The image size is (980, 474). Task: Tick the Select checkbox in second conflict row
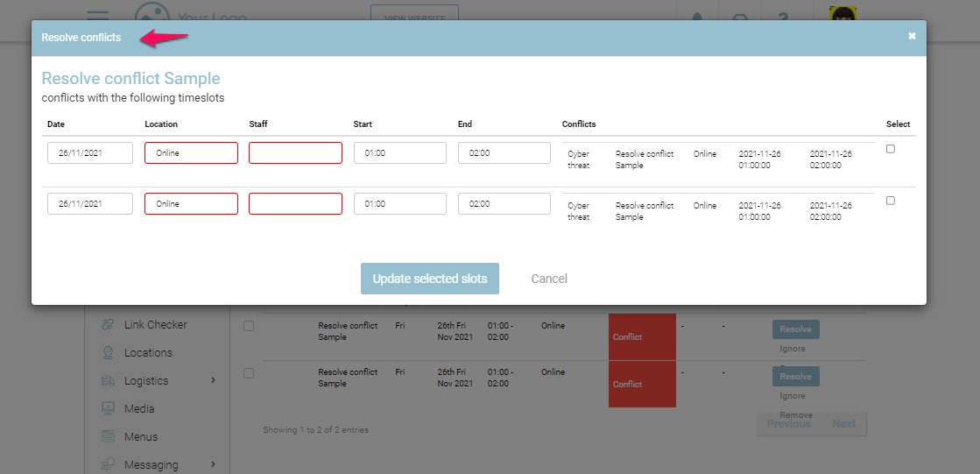(x=891, y=201)
